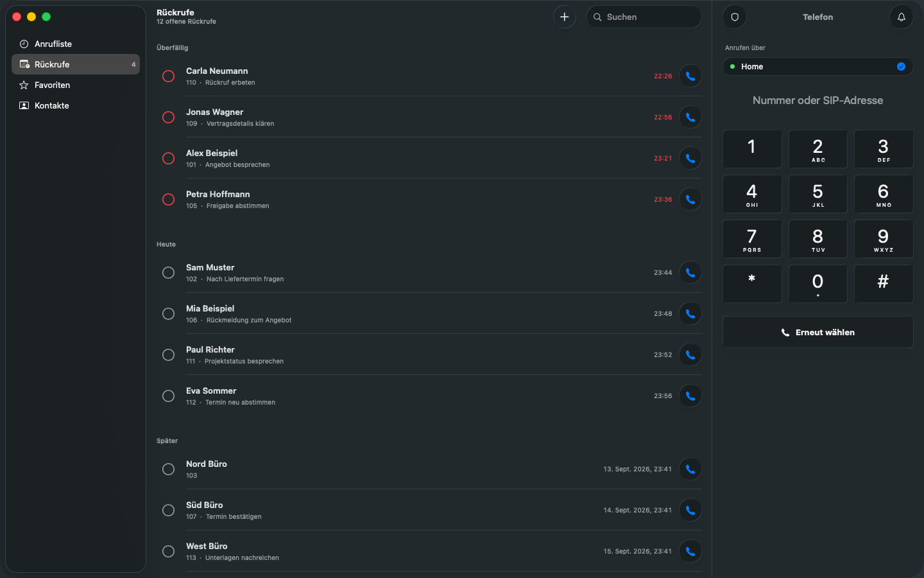This screenshot has height=578, width=924.
Task: Open the notifications bell icon
Action: click(902, 17)
